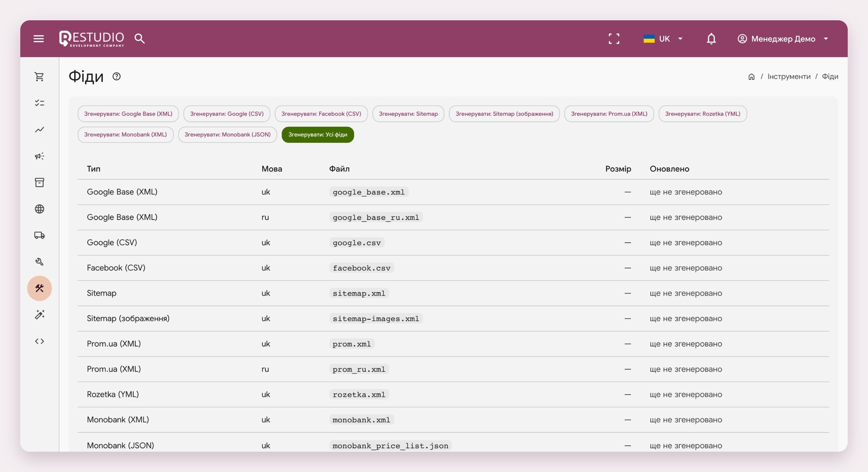This screenshot has height=472, width=868.
Task: Click the sitemap-images.xml file name
Action: coord(376,318)
